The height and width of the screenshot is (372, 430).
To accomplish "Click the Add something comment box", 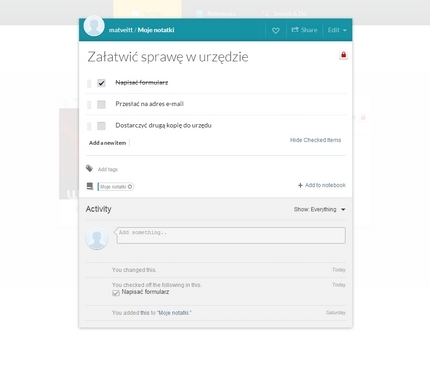I will click(x=231, y=235).
